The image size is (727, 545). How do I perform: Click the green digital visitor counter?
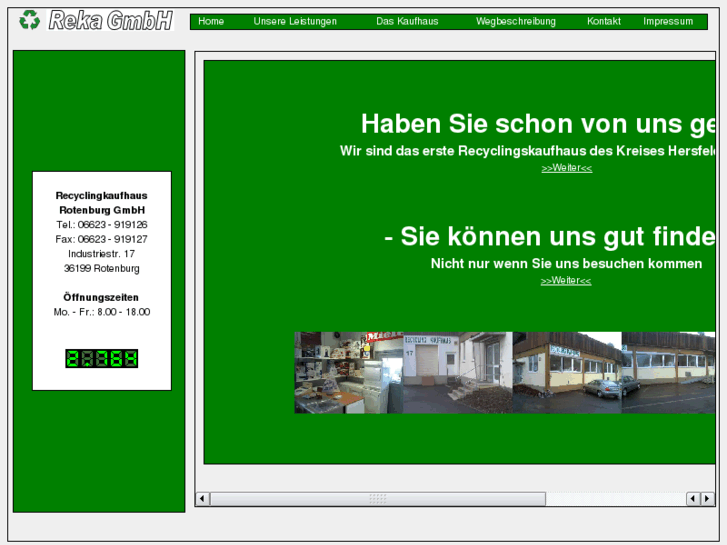tap(101, 358)
